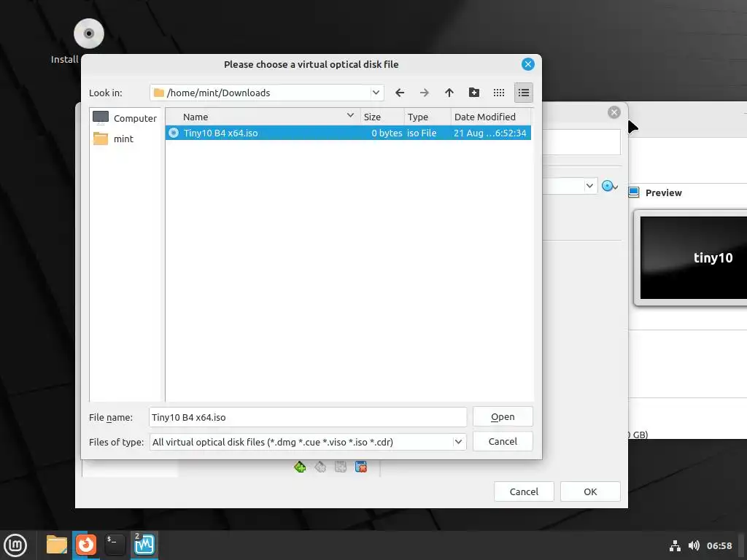The image size is (747, 560).
Task: Click the Preview section header in VirtualBox
Action: [663, 192]
